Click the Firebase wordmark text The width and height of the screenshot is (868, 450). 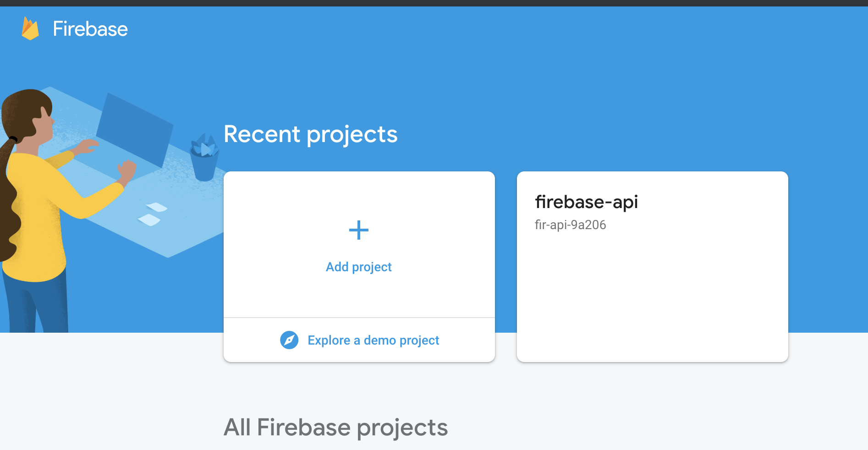[90, 29]
